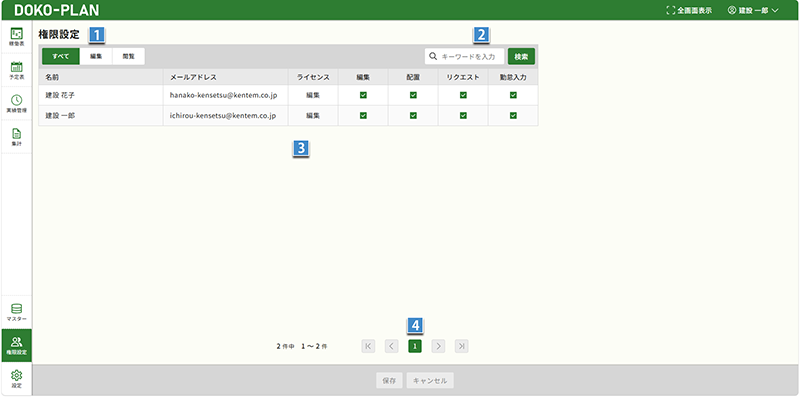The height and width of the screenshot is (397, 800).
Task: Toggle 勤怠入力 checkbox for 建設 花子
Action: 513,95
